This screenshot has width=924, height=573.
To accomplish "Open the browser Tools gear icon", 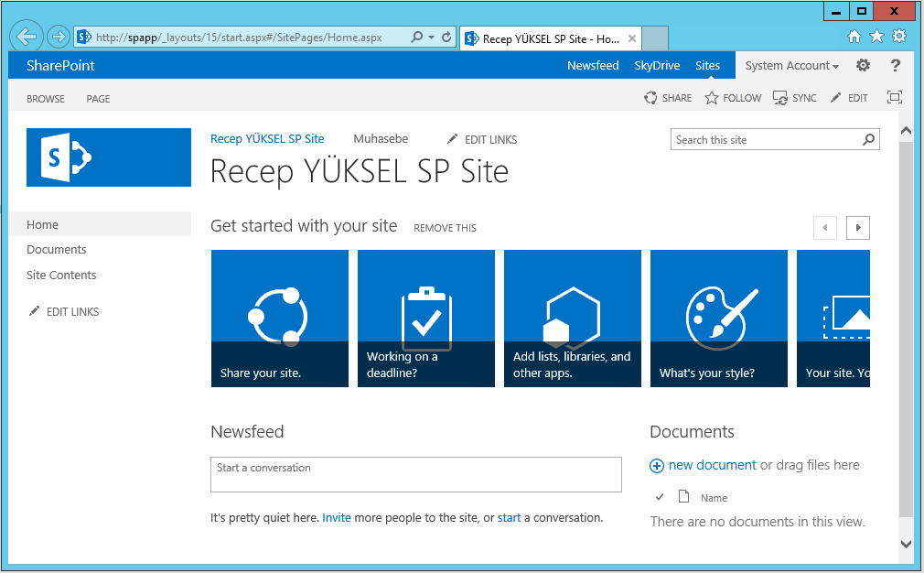I will 899,37.
